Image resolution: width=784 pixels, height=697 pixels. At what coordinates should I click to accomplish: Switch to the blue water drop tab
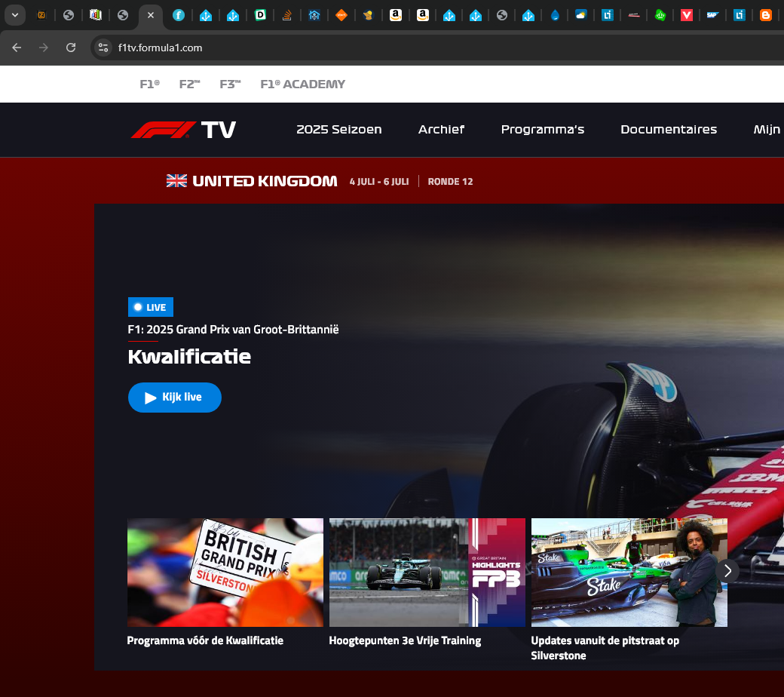[x=555, y=16]
